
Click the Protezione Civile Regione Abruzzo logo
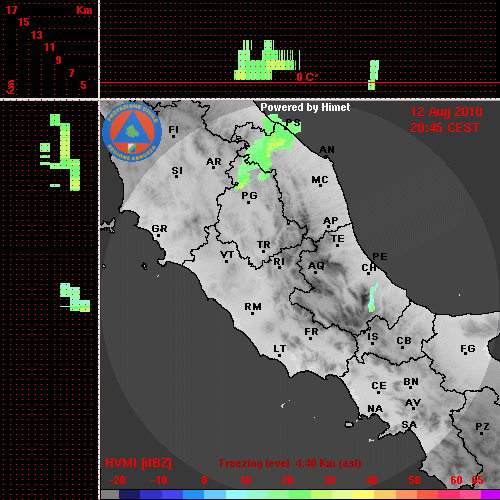[x=132, y=132]
